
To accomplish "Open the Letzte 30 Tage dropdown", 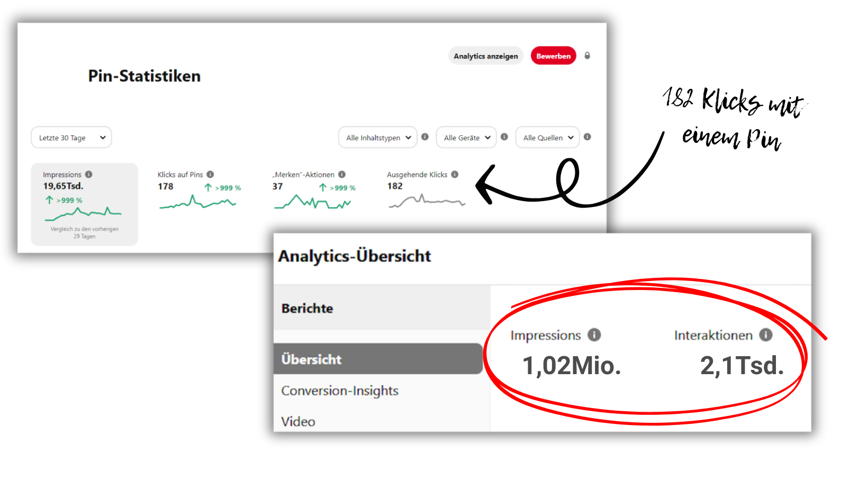I will [x=71, y=138].
